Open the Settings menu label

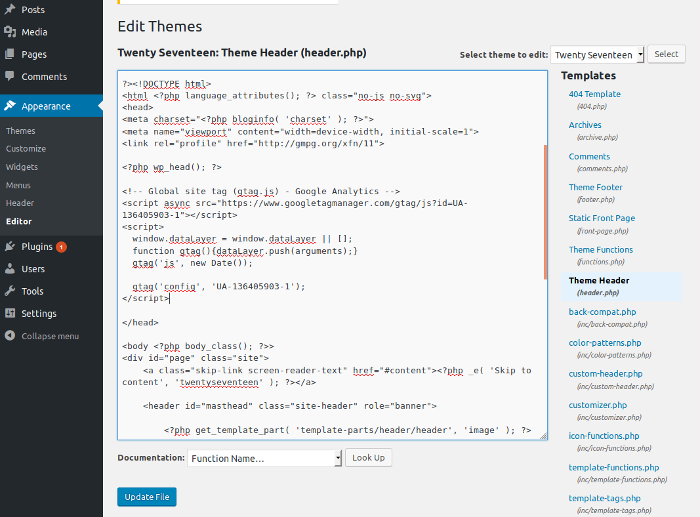coord(39,313)
